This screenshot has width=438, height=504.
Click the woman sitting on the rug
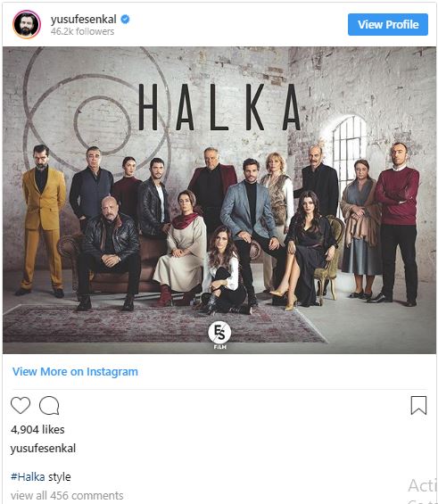tap(224, 270)
